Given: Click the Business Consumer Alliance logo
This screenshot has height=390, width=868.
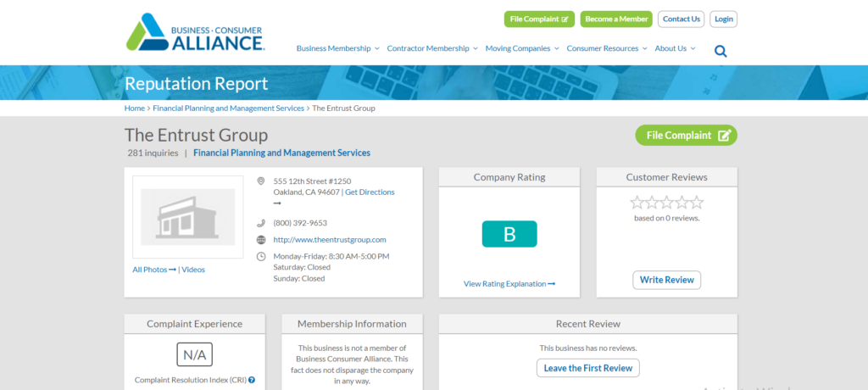Looking at the screenshot, I should [195, 32].
